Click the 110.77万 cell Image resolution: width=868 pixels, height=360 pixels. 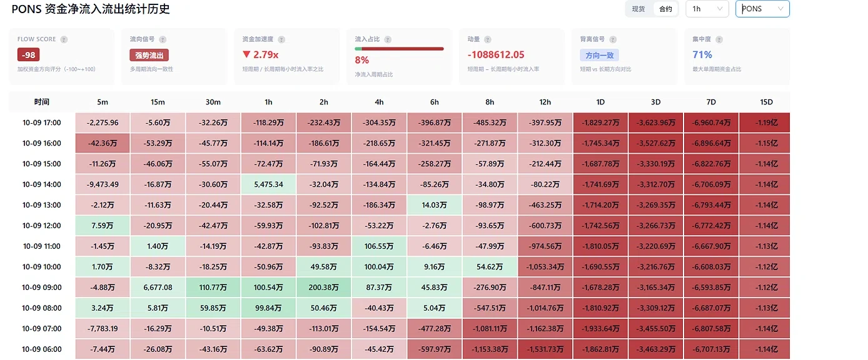pyautogui.click(x=213, y=287)
